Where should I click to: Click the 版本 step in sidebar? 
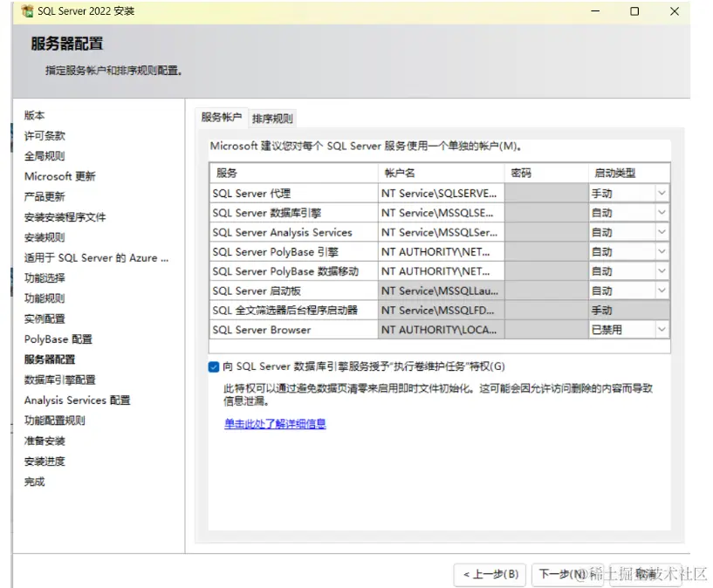coord(35,115)
